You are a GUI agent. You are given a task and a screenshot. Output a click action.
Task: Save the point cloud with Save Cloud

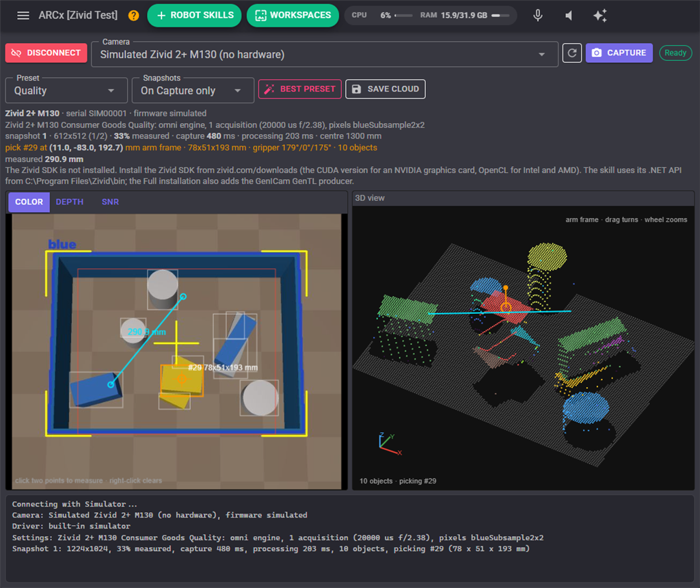pyautogui.click(x=386, y=89)
